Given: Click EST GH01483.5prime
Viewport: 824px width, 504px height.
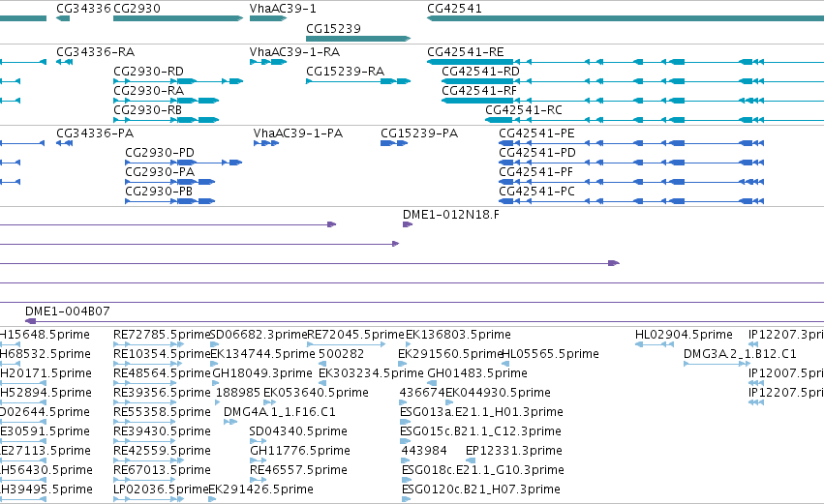Looking at the screenshot, I should [477, 373].
